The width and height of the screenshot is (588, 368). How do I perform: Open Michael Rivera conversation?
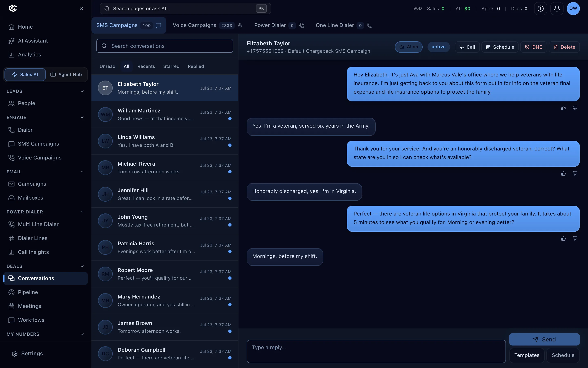pos(165,168)
